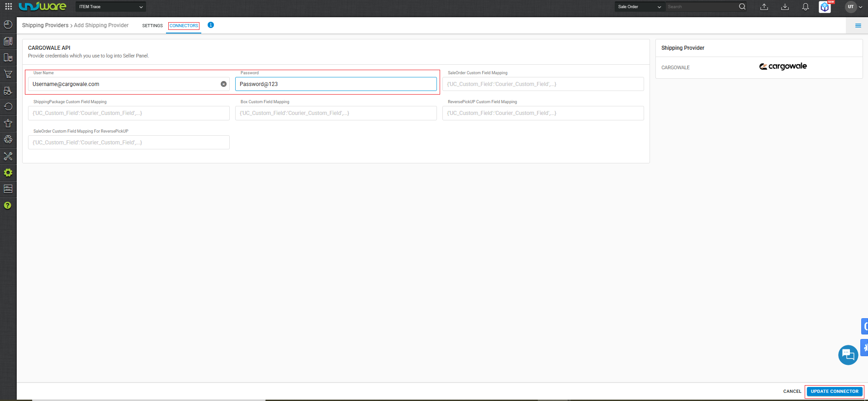Viewport: 868px width, 401px height.
Task: Open the circular returns arrow sidebar icon
Action: coord(8,107)
